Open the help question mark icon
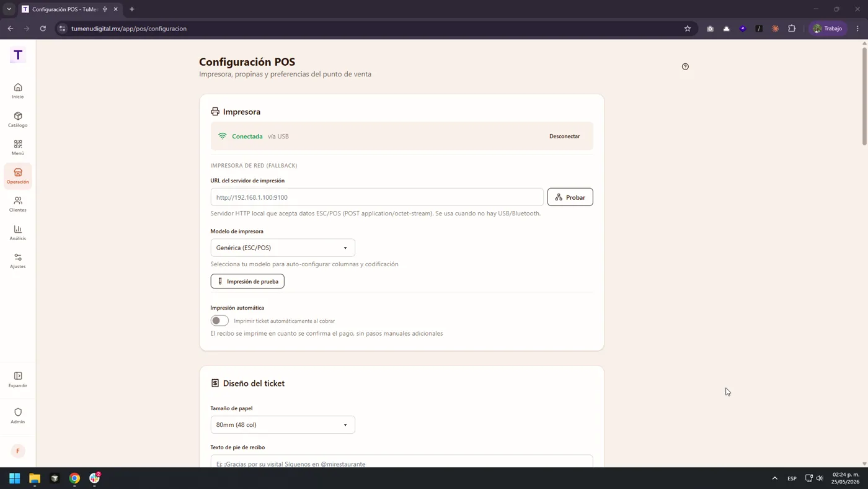 tap(685, 66)
